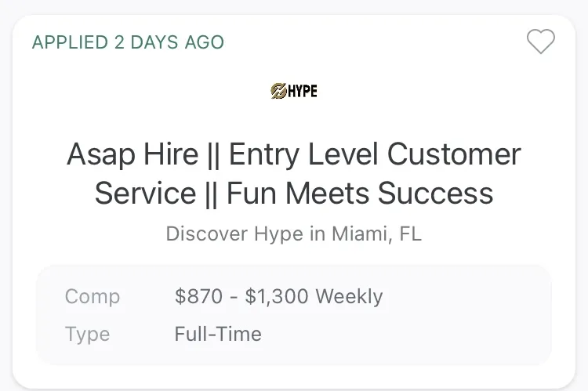Screen dimensions: 588x391
Task: Click the word 'Miami, FL' location
Action: point(376,234)
